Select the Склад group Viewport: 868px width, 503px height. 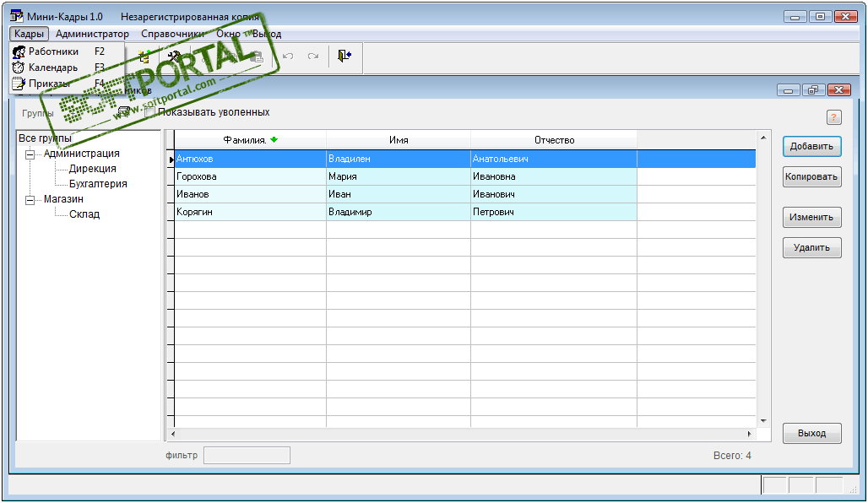coord(84,214)
